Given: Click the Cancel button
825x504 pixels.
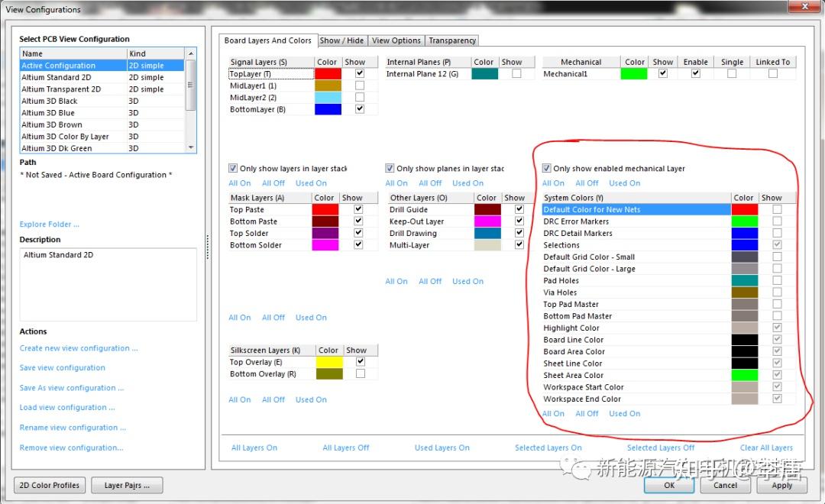Looking at the screenshot, I should (x=725, y=485).
